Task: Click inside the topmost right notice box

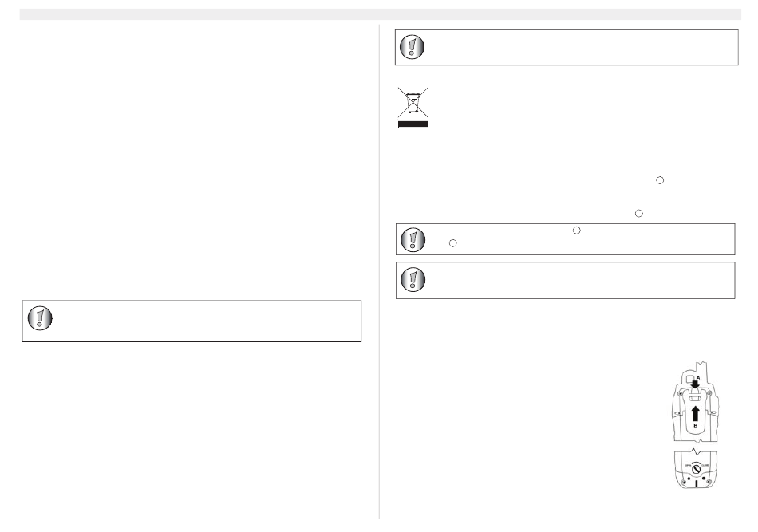Action: [574, 47]
